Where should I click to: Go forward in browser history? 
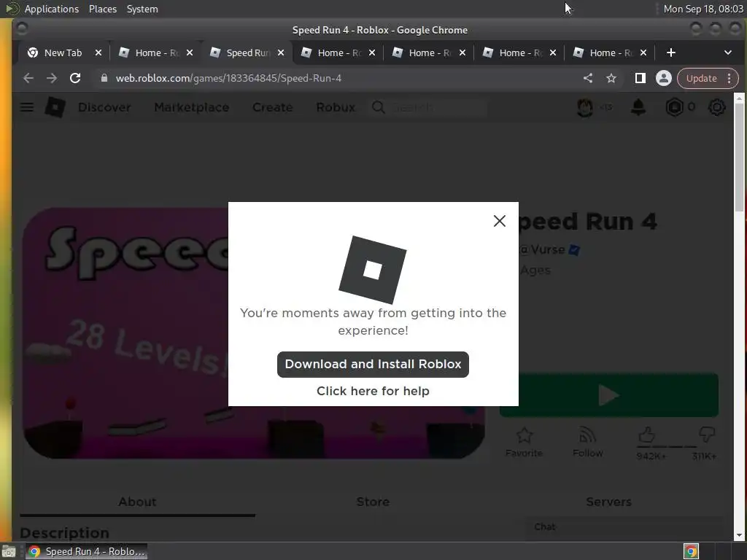tap(52, 78)
